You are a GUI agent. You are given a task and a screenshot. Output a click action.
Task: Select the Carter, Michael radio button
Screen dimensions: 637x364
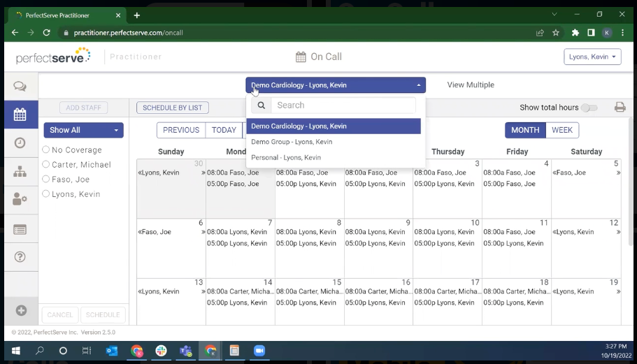(46, 165)
